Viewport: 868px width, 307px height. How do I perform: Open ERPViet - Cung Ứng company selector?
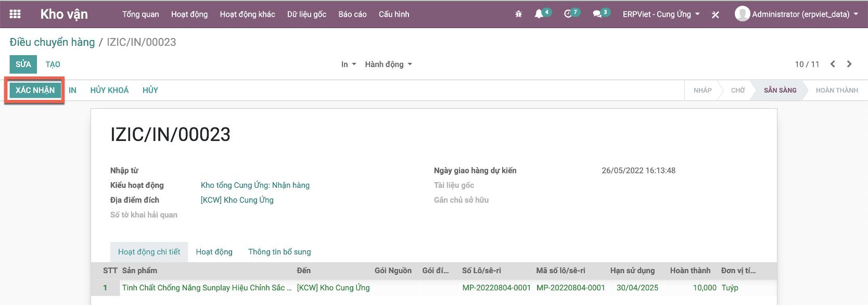[x=661, y=14]
